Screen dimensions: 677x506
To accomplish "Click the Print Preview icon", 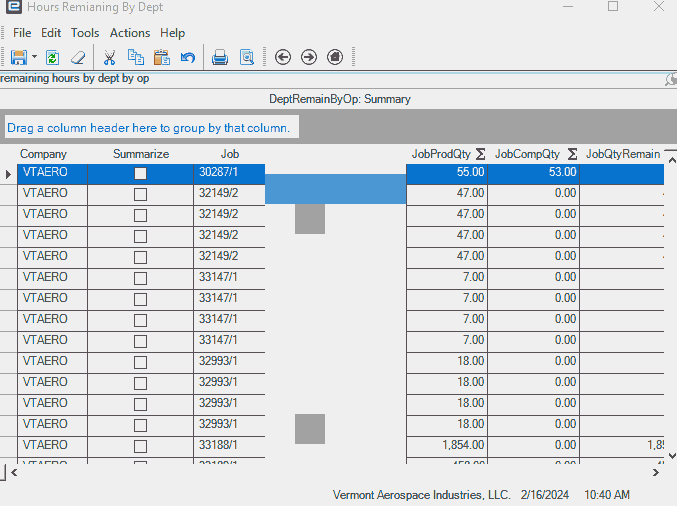I will [247, 57].
